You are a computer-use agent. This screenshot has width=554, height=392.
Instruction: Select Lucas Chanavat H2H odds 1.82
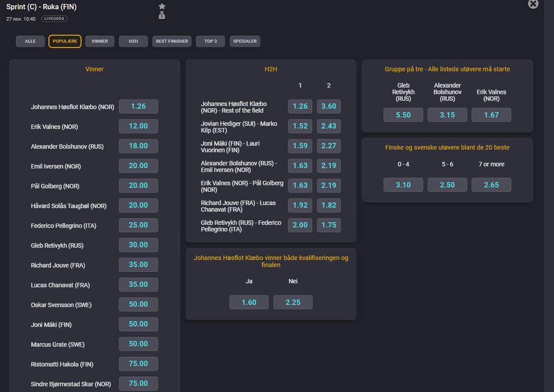coord(329,206)
